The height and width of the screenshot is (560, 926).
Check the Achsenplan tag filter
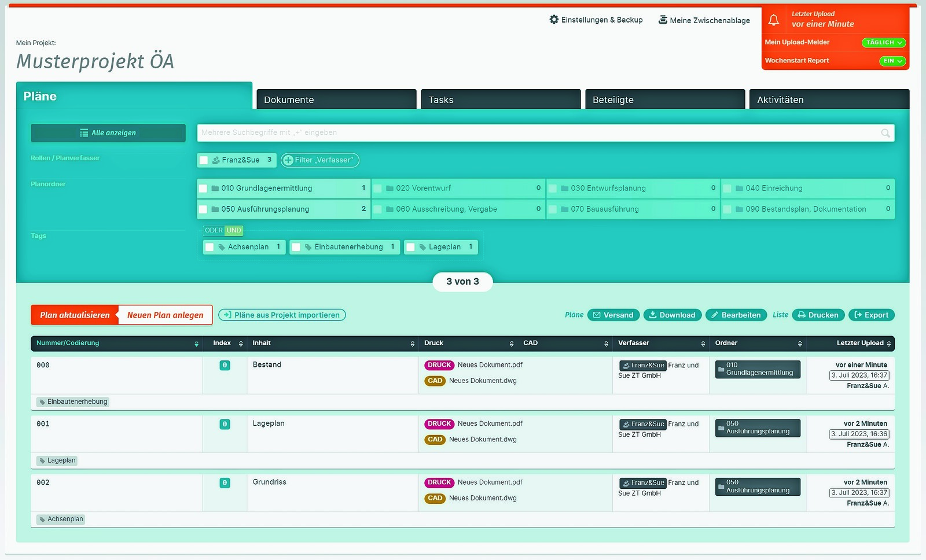click(210, 247)
